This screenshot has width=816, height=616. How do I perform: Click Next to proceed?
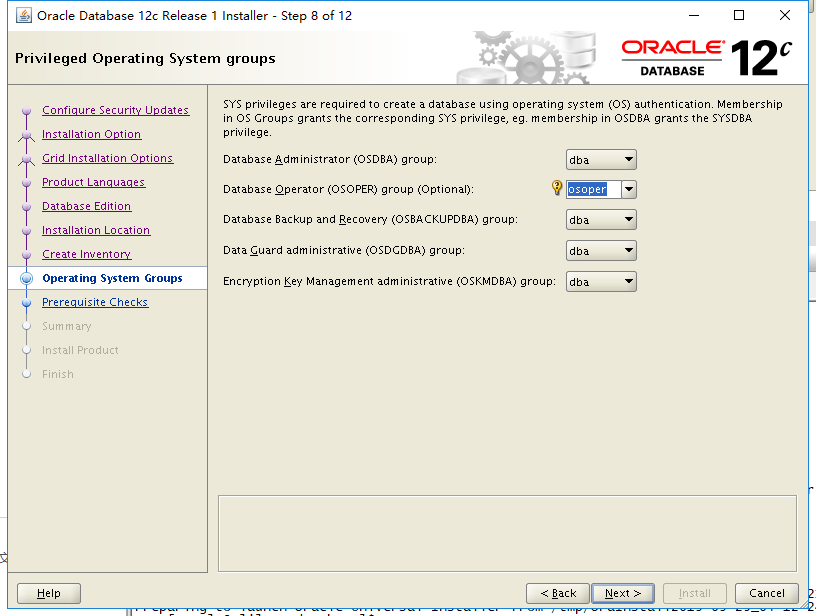pyautogui.click(x=623, y=593)
